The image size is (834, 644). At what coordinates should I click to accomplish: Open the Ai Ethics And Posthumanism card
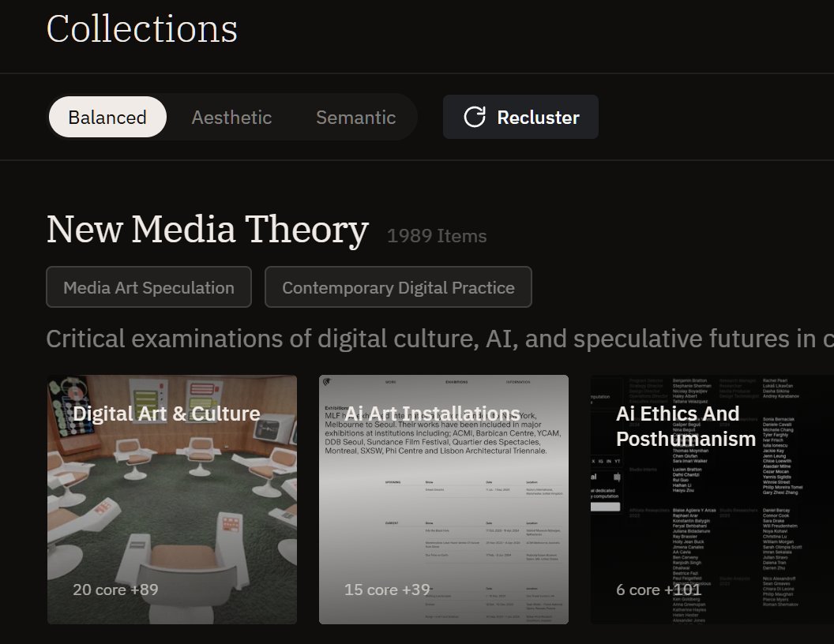(x=712, y=500)
